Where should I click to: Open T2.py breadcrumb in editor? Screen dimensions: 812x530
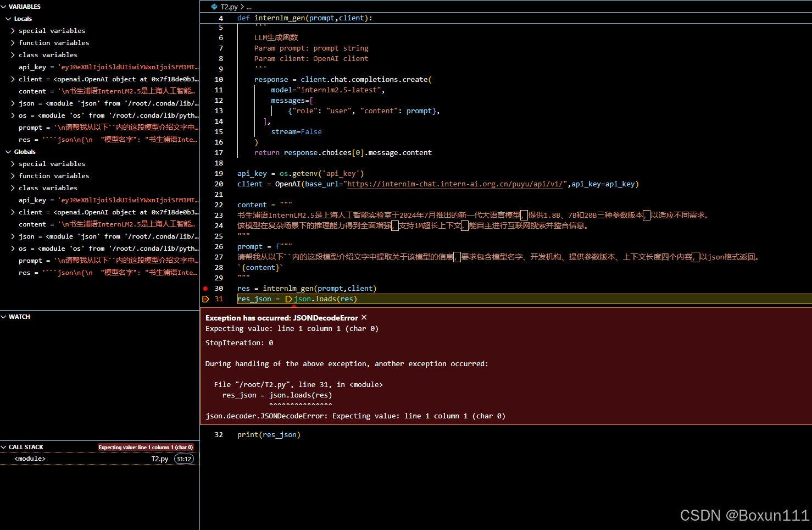point(229,7)
